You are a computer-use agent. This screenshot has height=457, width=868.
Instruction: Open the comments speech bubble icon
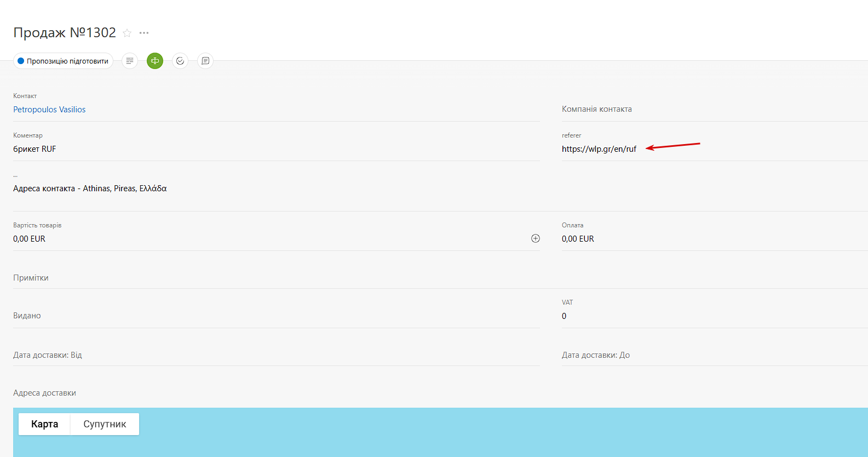[205, 61]
